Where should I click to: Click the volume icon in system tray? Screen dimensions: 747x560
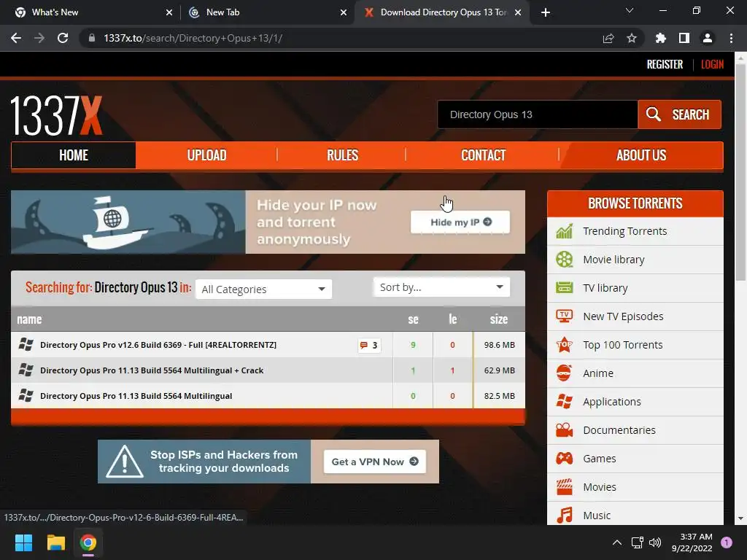pyautogui.click(x=655, y=542)
